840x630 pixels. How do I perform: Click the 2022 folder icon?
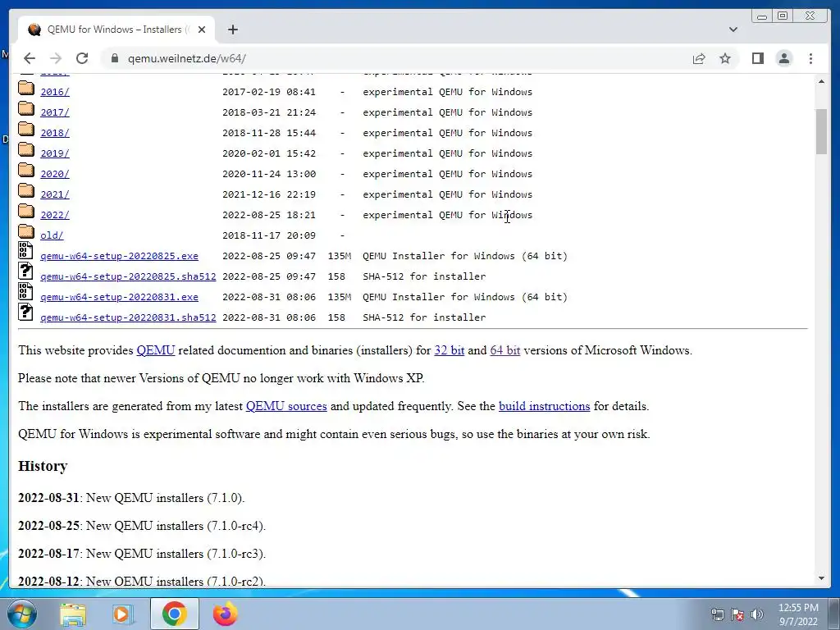25,211
